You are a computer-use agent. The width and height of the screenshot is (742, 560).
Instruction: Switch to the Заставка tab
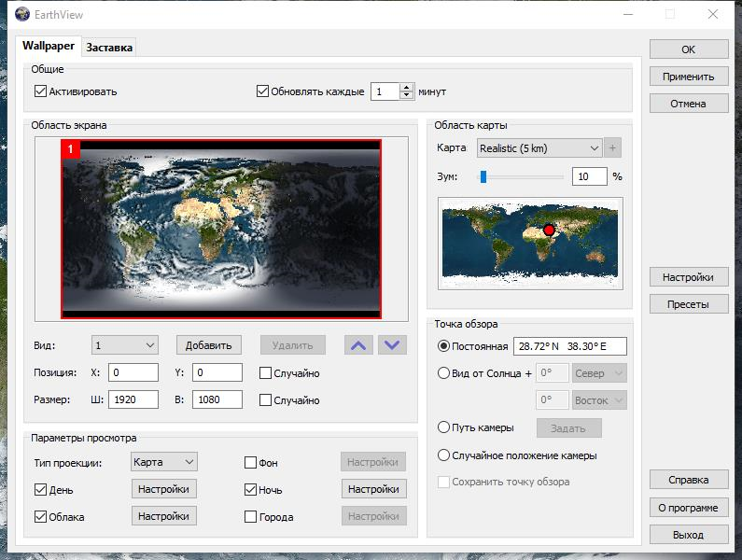tap(109, 47)
